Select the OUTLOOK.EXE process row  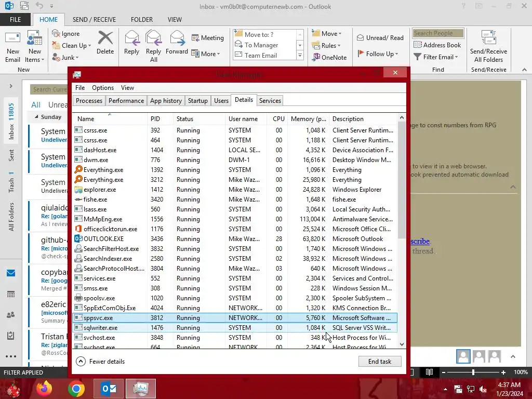(235, 239)
